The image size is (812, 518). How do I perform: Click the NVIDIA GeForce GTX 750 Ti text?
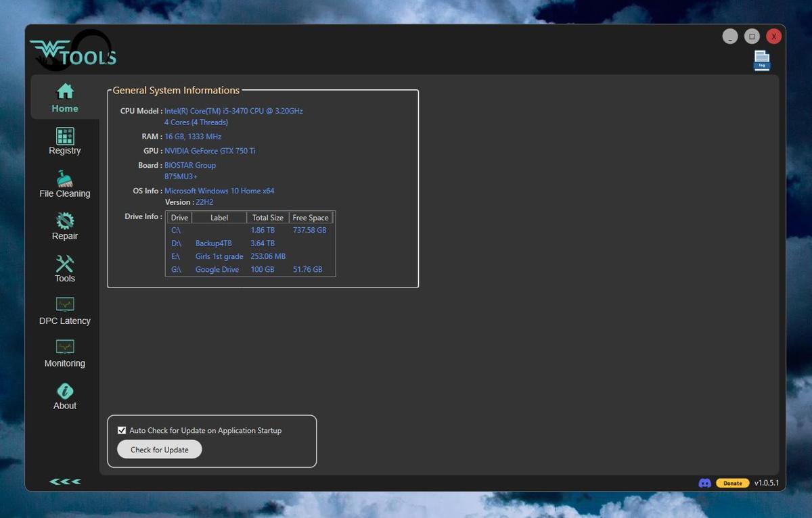210,151
